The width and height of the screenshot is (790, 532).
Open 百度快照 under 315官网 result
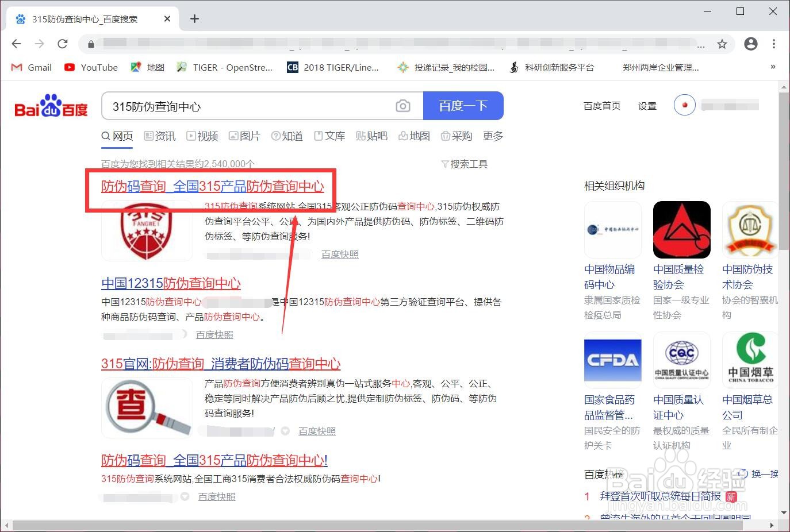[x=317, y=431]
